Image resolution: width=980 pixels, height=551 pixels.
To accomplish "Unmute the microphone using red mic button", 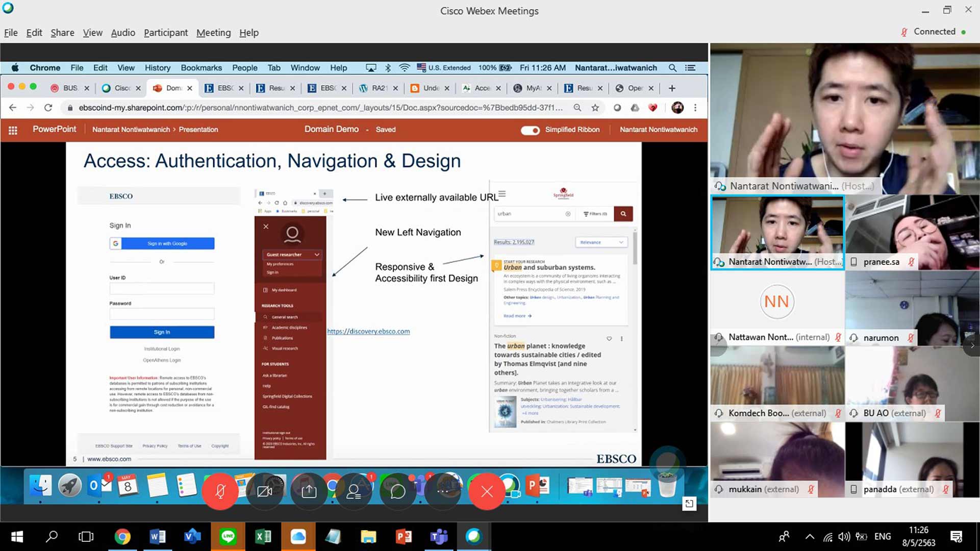I will tap(220, 491).
